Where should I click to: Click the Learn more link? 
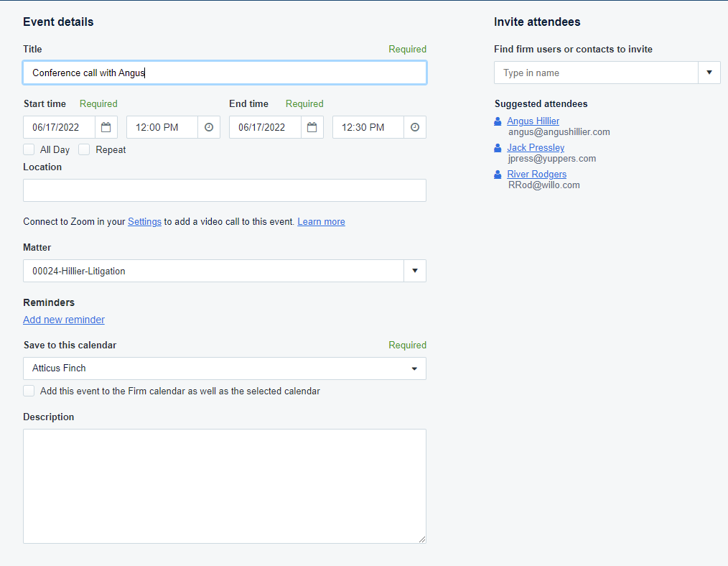[x=321, y=221]
